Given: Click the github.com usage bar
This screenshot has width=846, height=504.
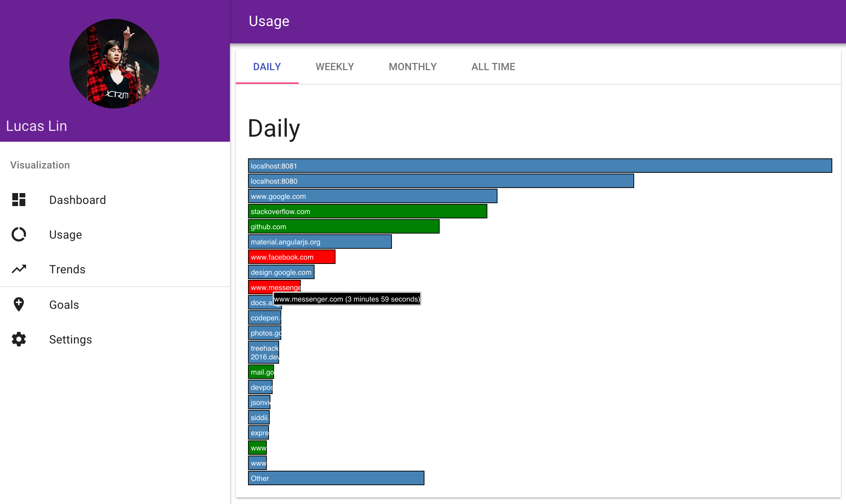Looking at the screenshot, I should 343,226.
